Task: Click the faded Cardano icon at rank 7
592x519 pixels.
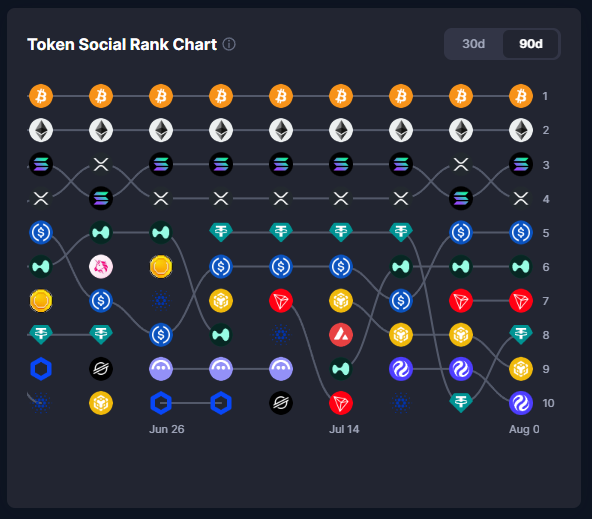Action: 161,300
